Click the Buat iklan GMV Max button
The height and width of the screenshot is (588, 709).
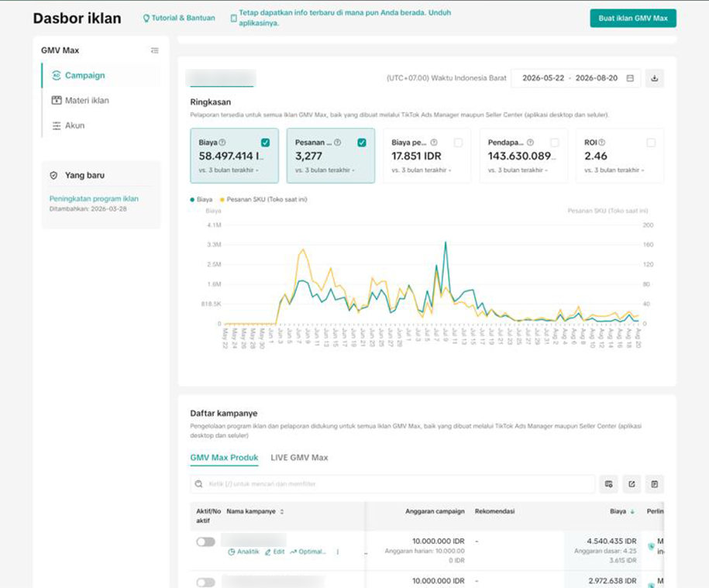pos(633,18)
